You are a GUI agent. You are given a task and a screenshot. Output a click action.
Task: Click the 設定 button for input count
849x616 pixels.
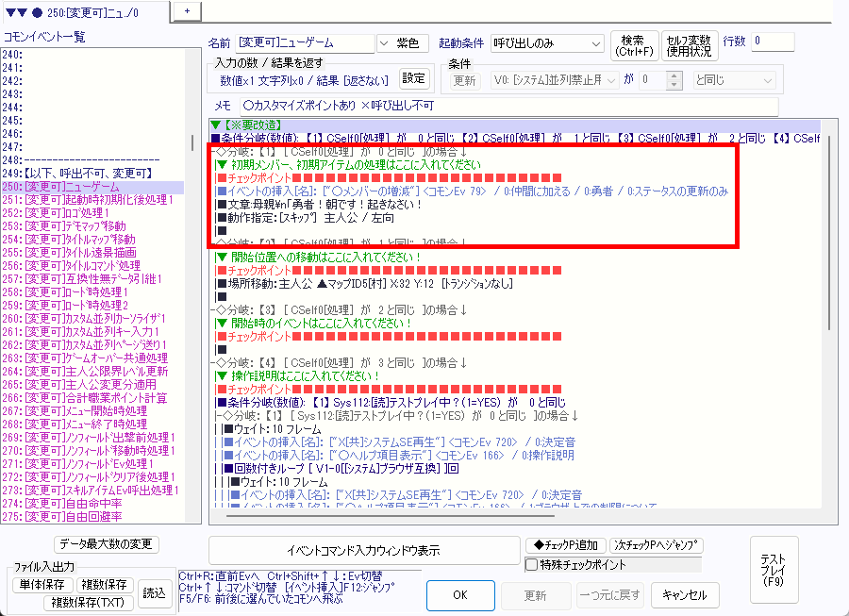(414, 79)
